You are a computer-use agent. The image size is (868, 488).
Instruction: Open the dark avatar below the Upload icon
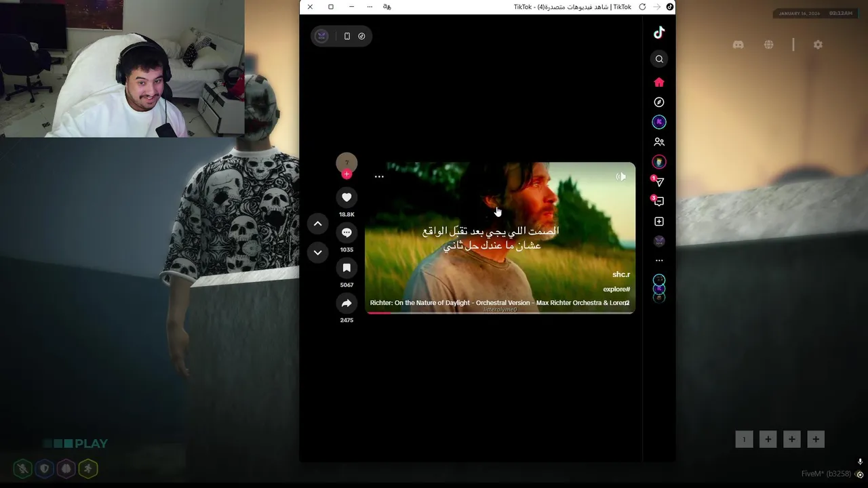[659, 241]
